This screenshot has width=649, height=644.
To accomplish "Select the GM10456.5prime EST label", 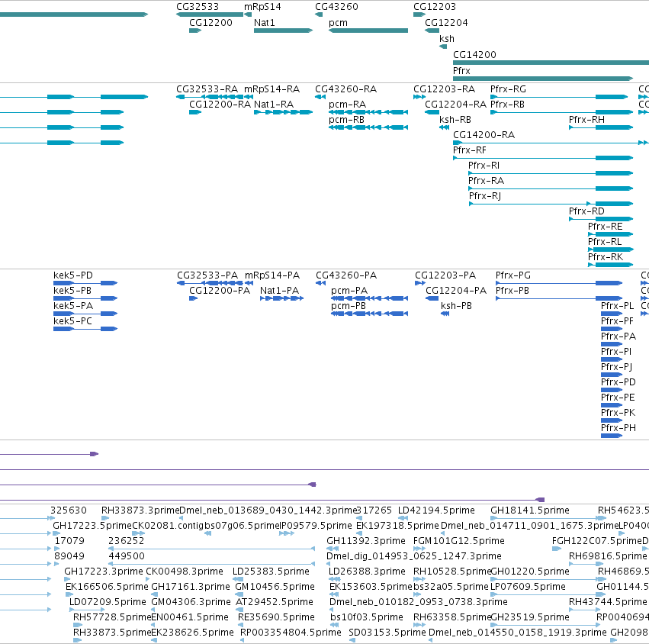I will (275, 587).
